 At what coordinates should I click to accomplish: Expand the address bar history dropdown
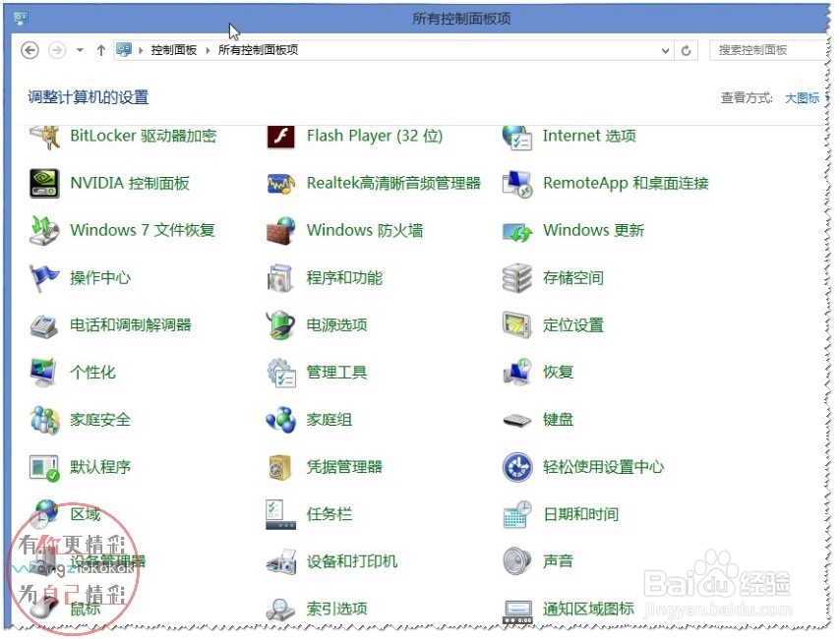pos(665,51)
